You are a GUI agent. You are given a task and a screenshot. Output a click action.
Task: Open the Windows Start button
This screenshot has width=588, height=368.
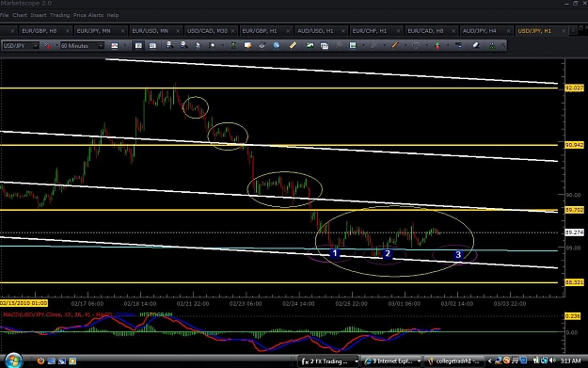[x=13, y=360]
